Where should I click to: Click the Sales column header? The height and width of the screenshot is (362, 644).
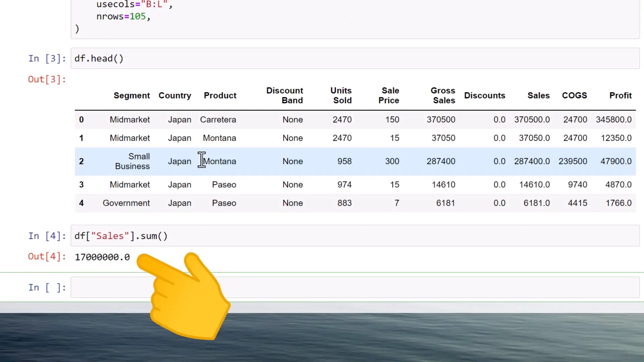coord(538,96)
